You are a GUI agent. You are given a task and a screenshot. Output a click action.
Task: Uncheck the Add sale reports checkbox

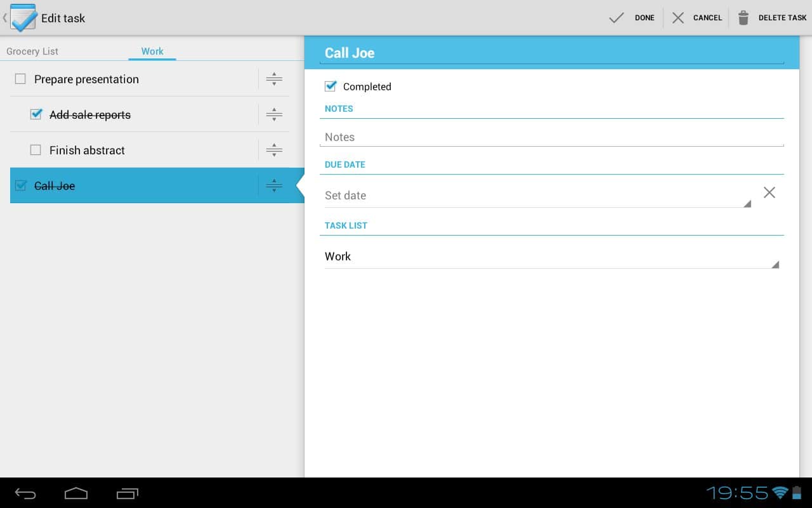coord(36,115)
